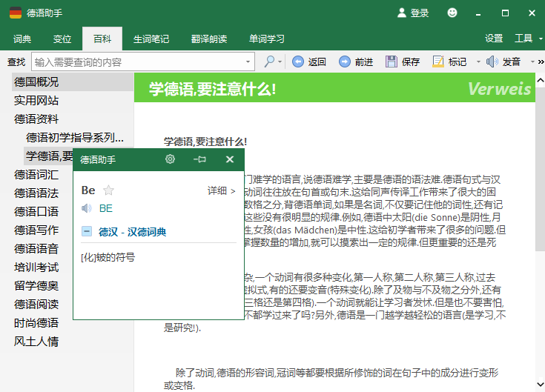Star the word Be as favorite

tap(109, 190)
